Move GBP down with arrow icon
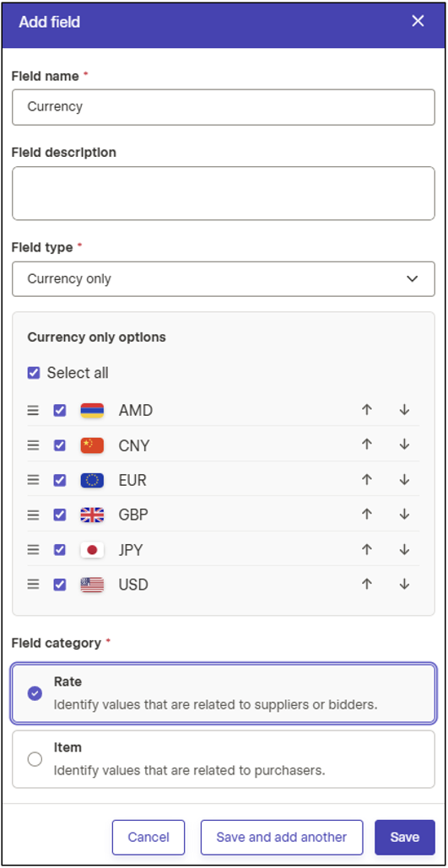448x868 pixels. point(404,515)
